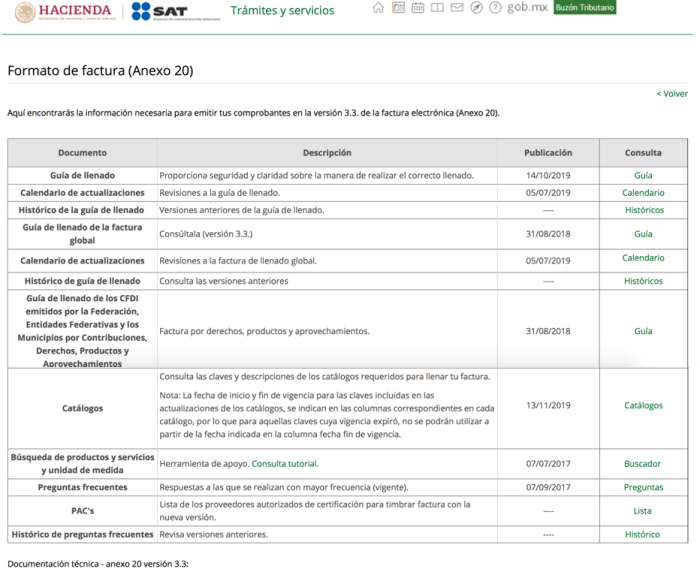Open the Buscador link
The height and width of the screenshot is (587, 700).
pos(643,464)
